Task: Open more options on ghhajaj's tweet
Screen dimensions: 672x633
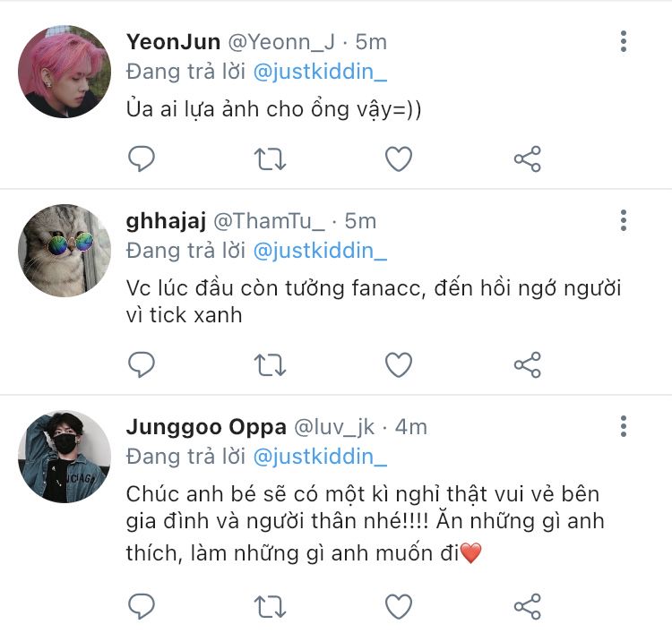Action: (x=624, y=220)
